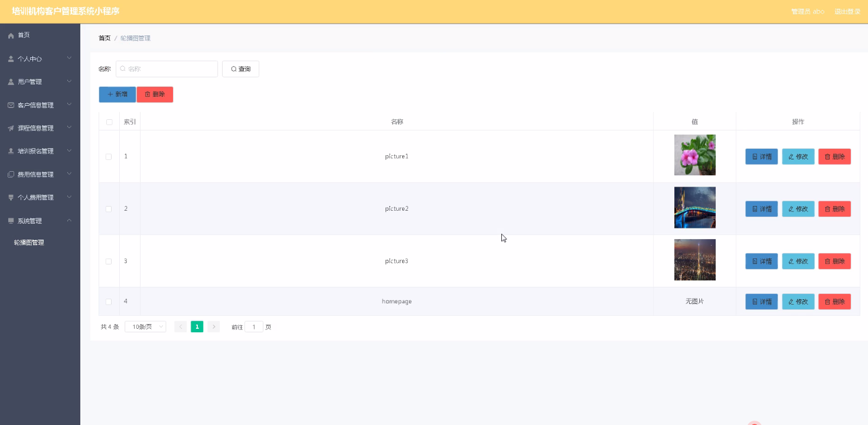The height and width of the screenshot is (425, 868).
Task: Click the plus icon on 新增 button
Action: tap(109, 94)
